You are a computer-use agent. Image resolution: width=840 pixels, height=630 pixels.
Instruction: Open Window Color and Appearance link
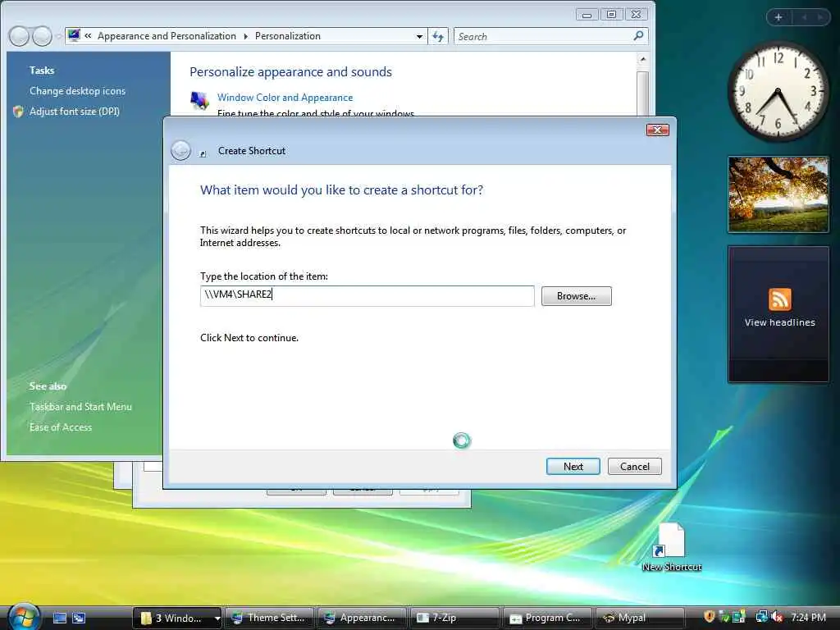[x=285, y=98]
